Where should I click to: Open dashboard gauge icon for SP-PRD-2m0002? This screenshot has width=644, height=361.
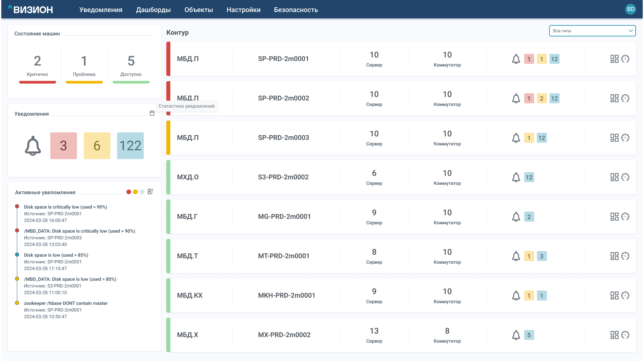pos(625,98)
